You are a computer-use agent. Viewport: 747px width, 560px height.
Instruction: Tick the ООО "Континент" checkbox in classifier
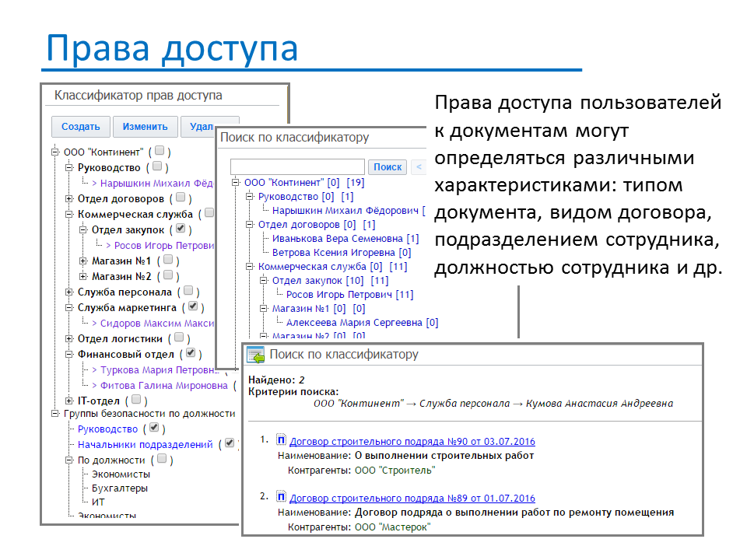(x=160, y=150)
